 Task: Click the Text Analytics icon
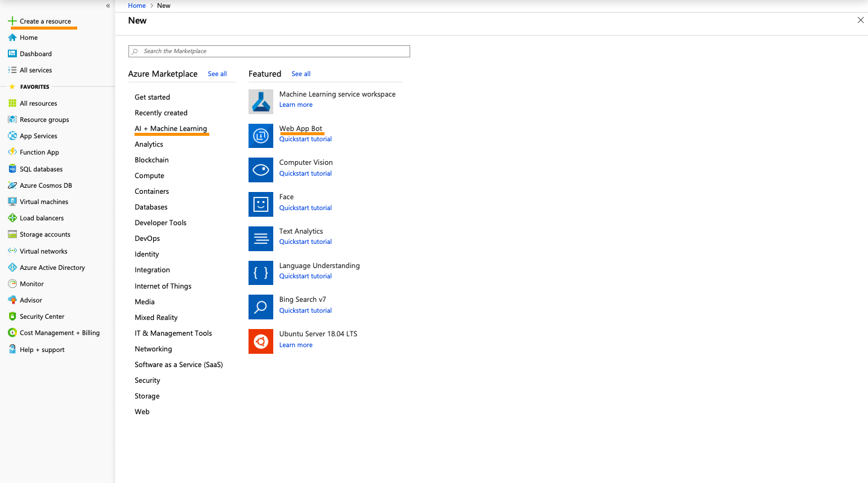[261, 239]
